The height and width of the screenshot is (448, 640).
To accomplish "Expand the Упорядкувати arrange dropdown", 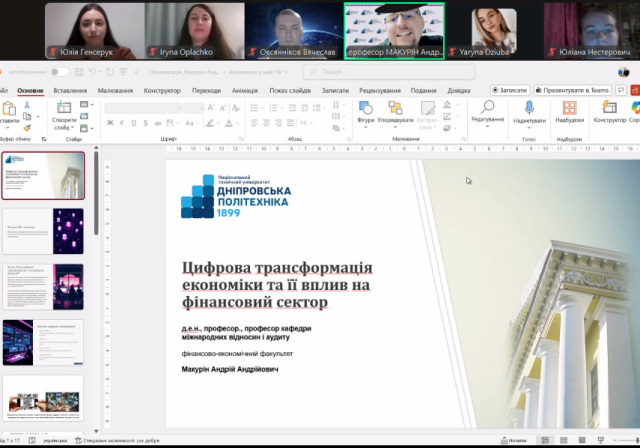I will coord(395,127).
